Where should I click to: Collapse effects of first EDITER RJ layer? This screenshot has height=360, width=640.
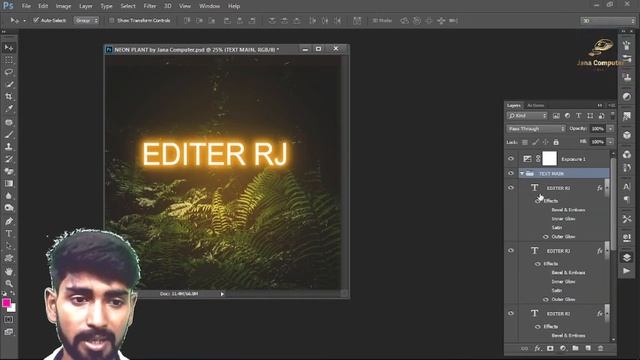pos(606,188)
